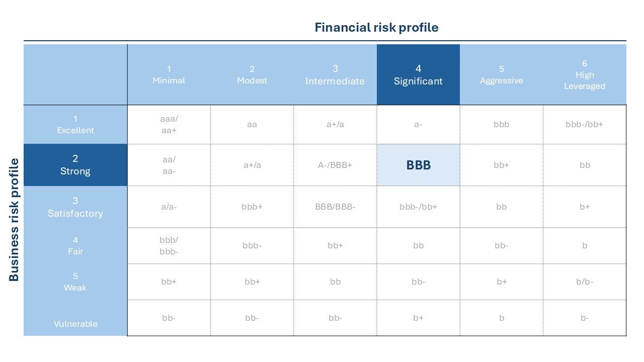Select the 1 Excellent row header
Screen dimensions: 644x362
(75, 125)
